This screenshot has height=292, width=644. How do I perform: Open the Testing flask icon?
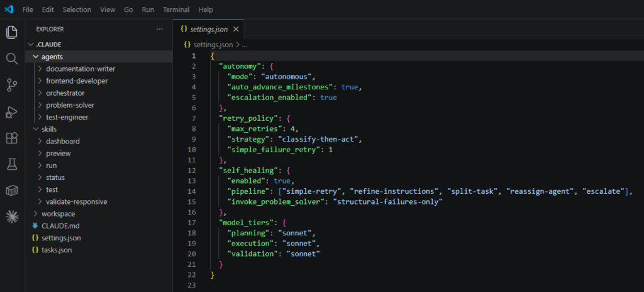click(x=12, y=164)
